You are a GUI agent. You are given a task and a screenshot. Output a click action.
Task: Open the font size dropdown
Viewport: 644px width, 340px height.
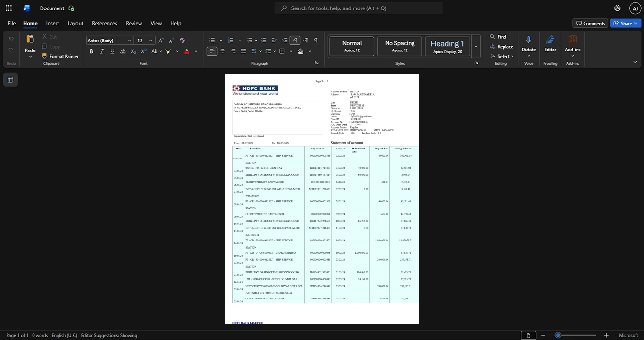click(151, 41)
